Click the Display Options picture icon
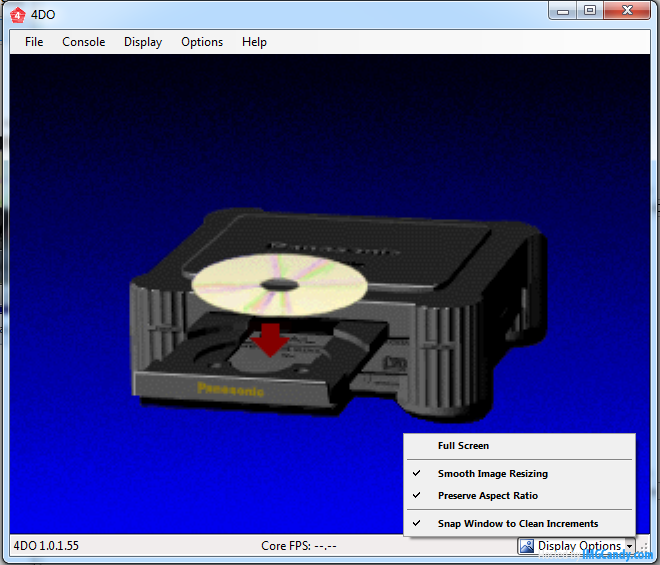Viewport: 660px width, 565px height. pos(527,546)
